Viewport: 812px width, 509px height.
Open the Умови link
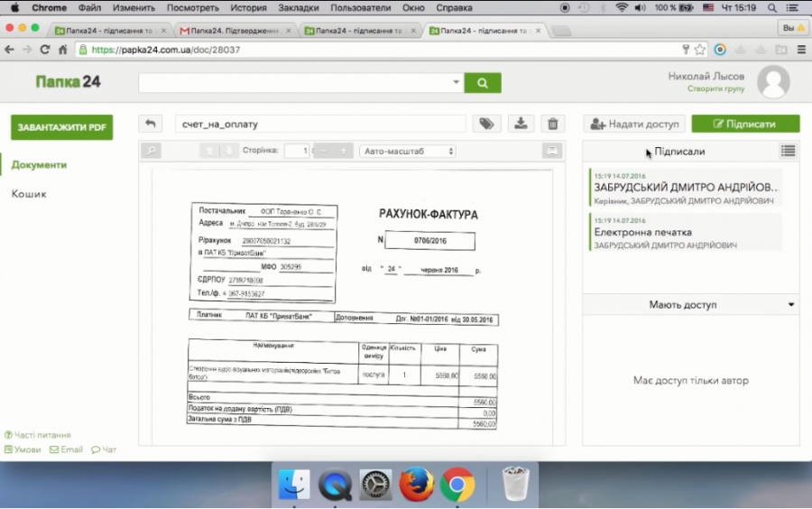(x=23, y=449)
